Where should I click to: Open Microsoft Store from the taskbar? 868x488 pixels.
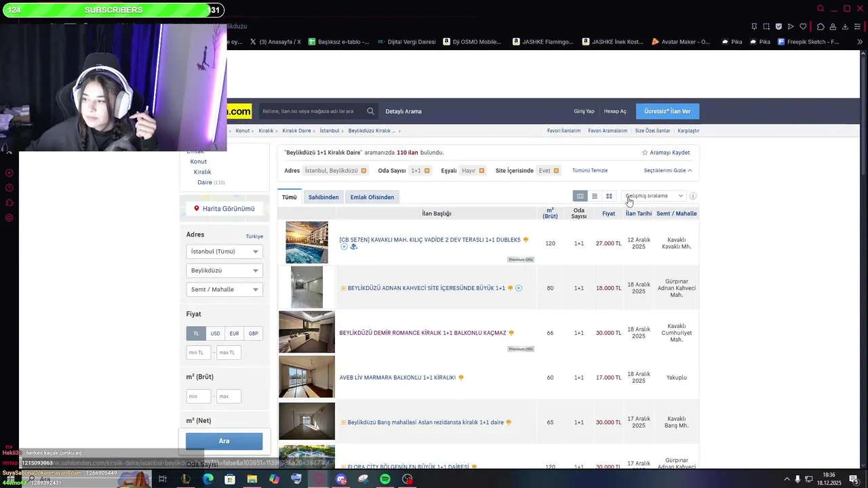coord(230,479)
